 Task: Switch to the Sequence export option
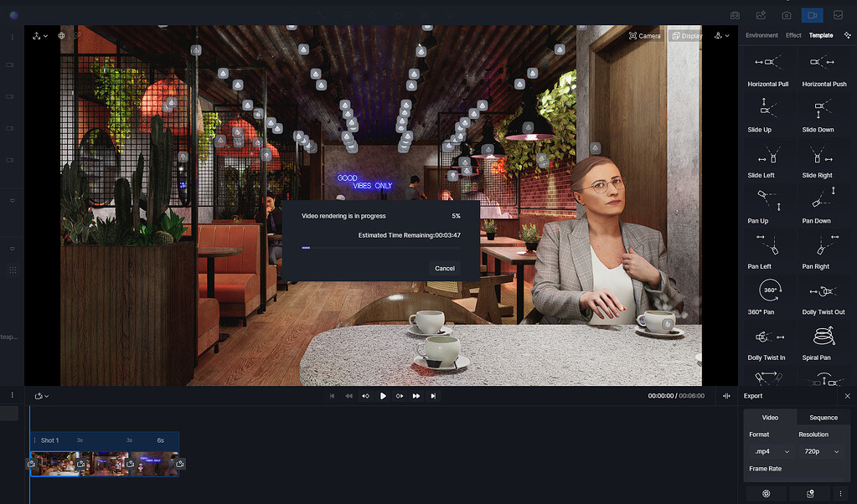coord(823,417)
